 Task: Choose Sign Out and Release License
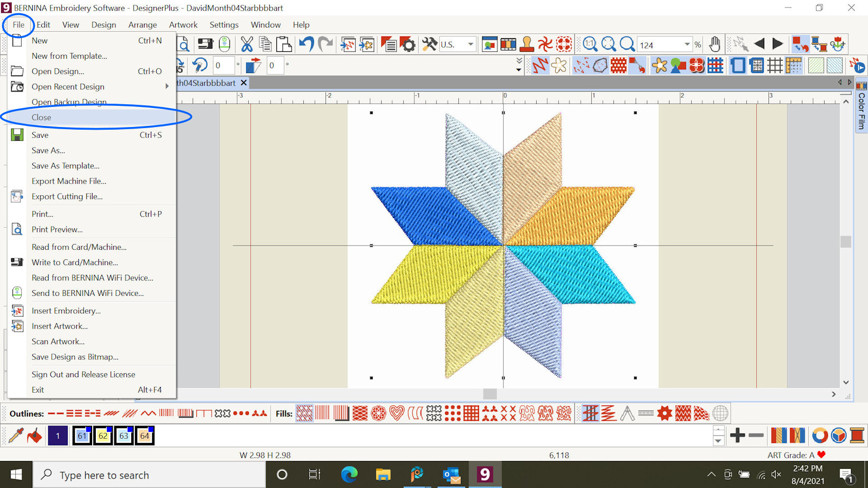(x=92, y=374)
